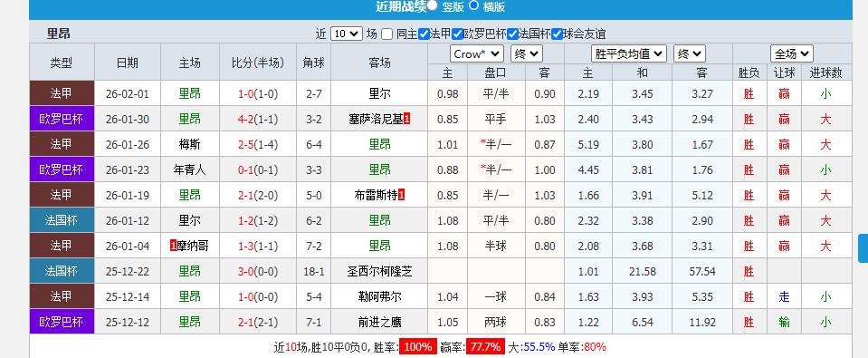Screen dimensions: 868x358
Task: Click the 日期 column header
Action: [128, 63]
